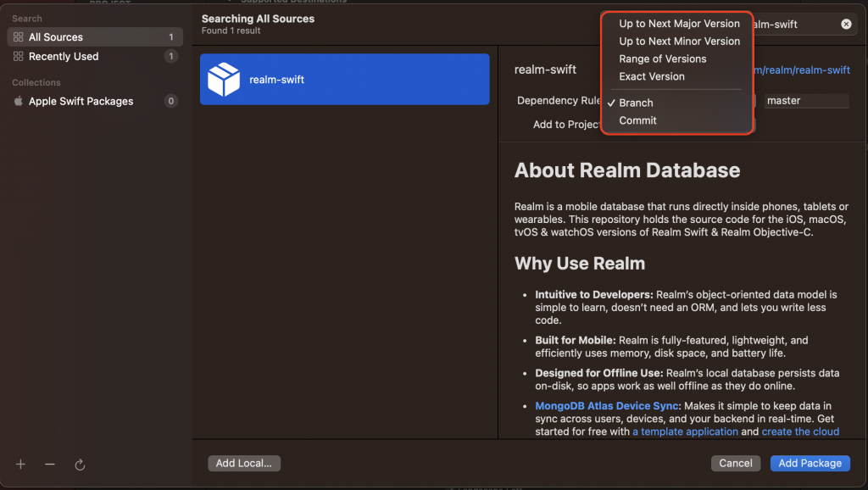Open the MongoDB Atlas Device Sync link
Viewport: 868px width, 490px height.
coord(606,406)
